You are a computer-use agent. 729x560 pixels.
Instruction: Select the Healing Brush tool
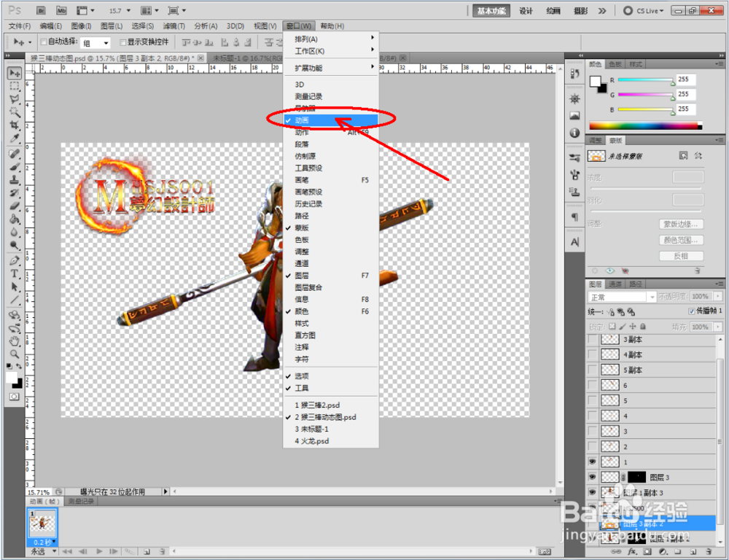(x=15, y=153)
